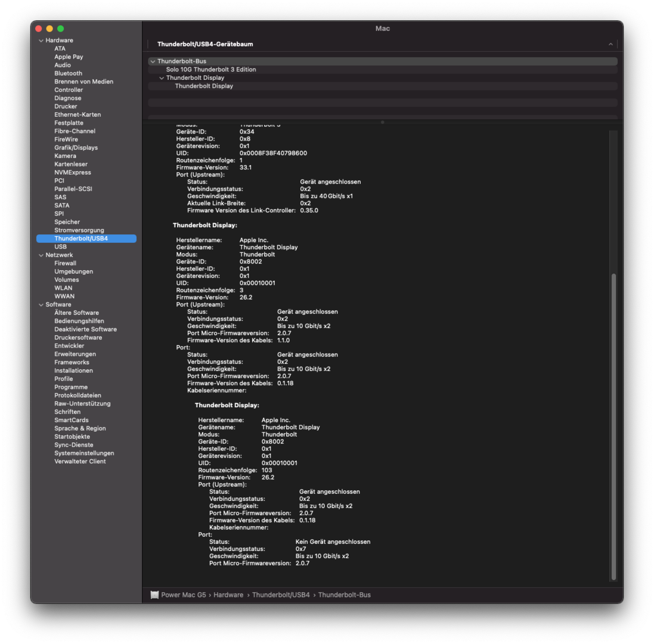Select Solo 10G Thunderbolt 3 Edition row
The image size is (654, 644).
(x=383, y=70)
